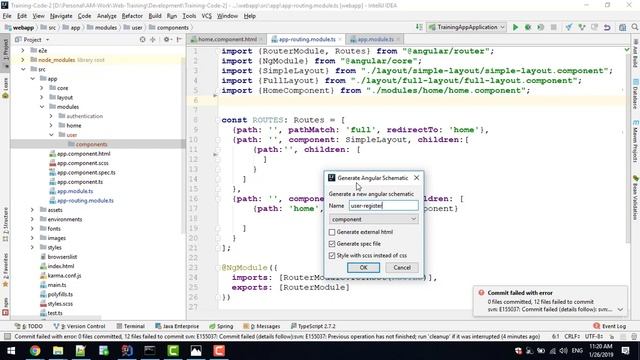Open the Java Enterprise tool window
Image resolution: width=640 pixels, height=360 pixels.
point(177,326)
